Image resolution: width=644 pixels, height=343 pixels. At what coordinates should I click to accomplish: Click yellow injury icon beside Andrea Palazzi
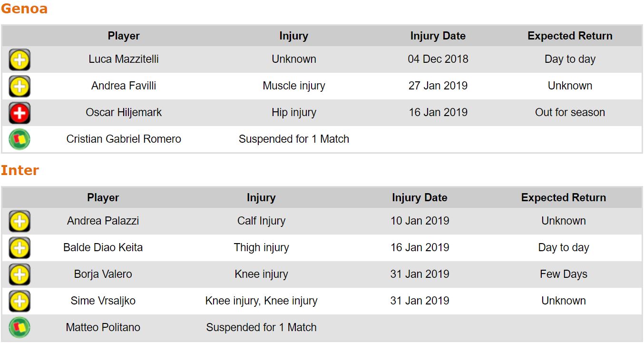tap(20, 221)
